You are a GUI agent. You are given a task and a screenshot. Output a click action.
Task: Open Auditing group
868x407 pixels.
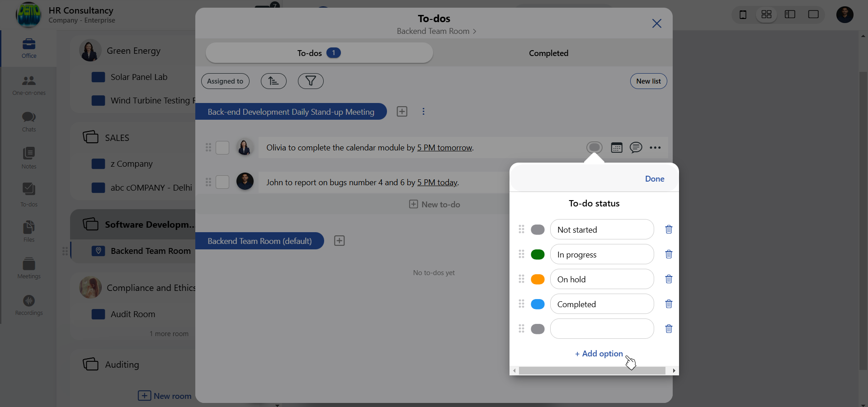[x=122, y=365]
